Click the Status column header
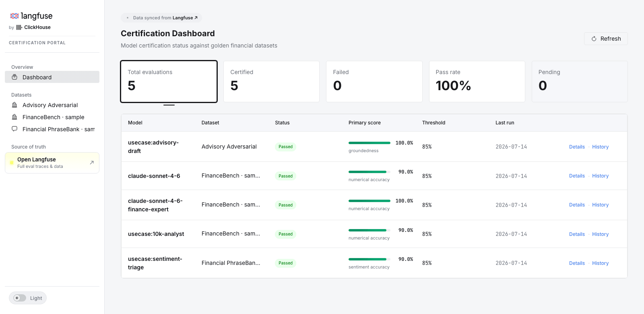 282,123
